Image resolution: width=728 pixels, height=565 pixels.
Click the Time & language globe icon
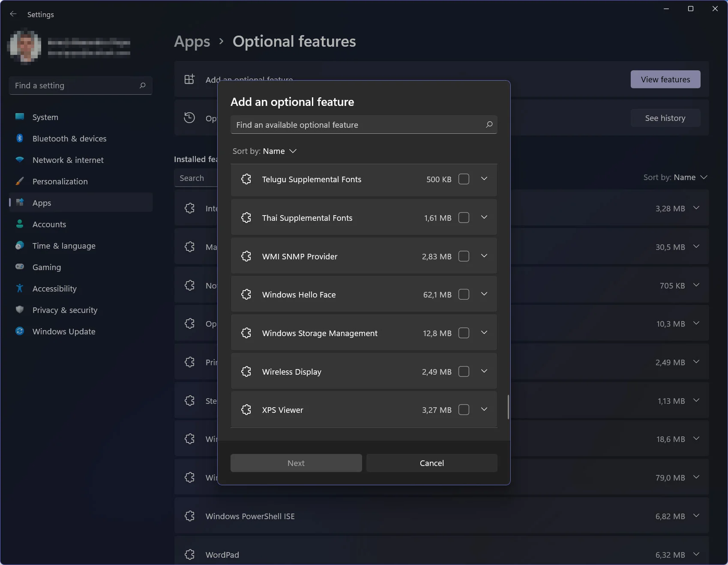(20, 245)
